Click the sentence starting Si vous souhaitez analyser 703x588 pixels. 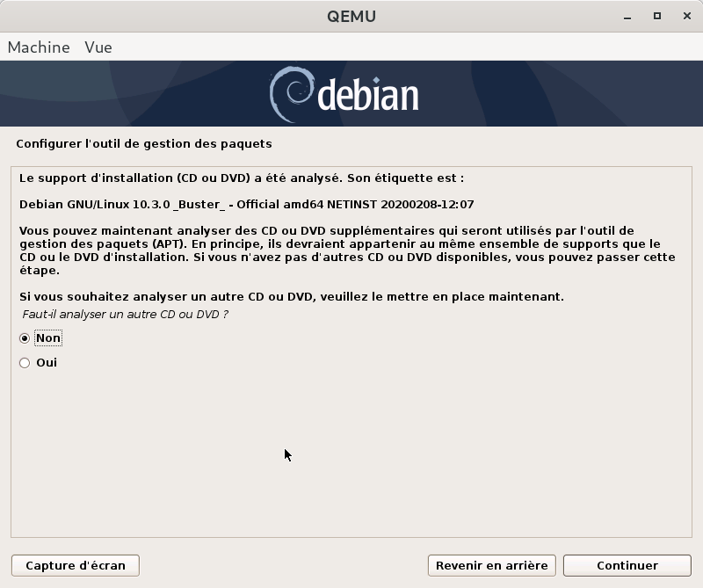[x=291, y=297]
